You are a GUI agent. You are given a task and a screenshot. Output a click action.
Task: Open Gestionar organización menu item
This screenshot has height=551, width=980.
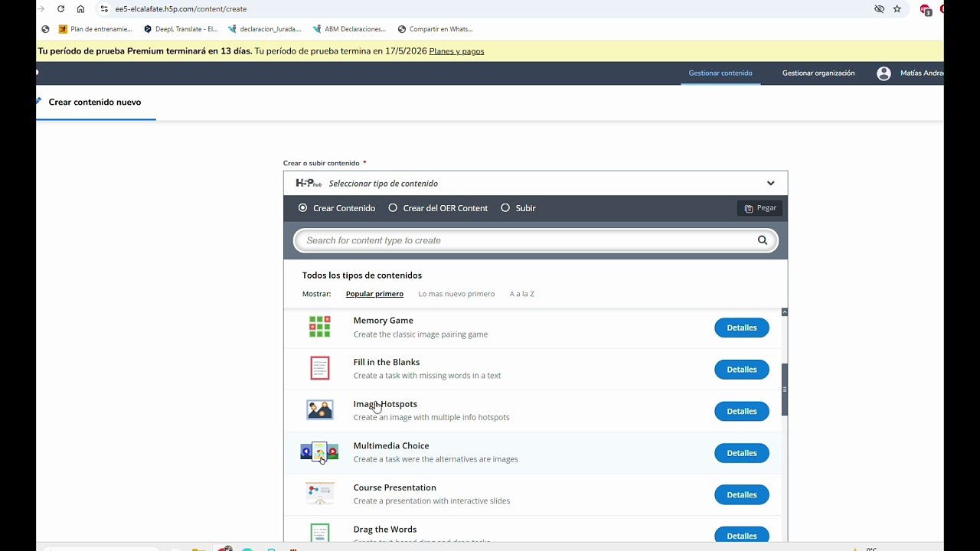(x=818, y=73)
